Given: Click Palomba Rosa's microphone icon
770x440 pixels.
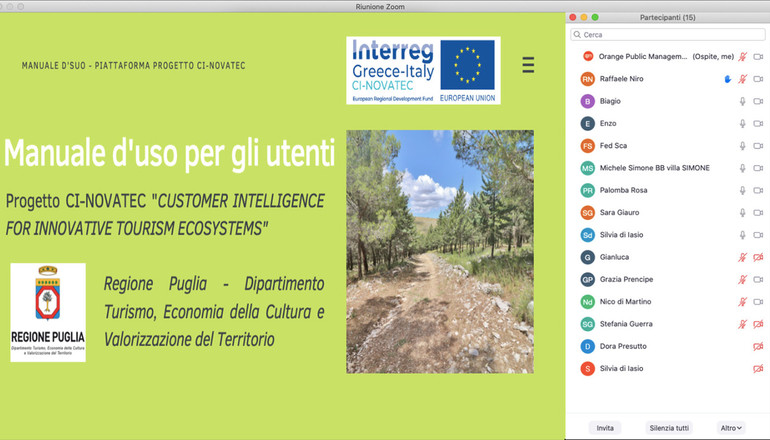Looking at the screenshot, I should click(x=742, y=190).
